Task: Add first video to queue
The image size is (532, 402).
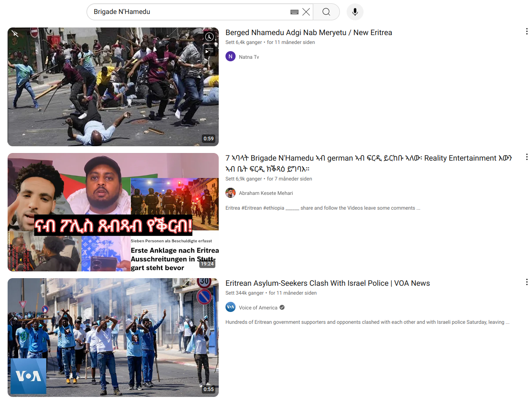Action: pyautogui.click(x=209, y=51)
